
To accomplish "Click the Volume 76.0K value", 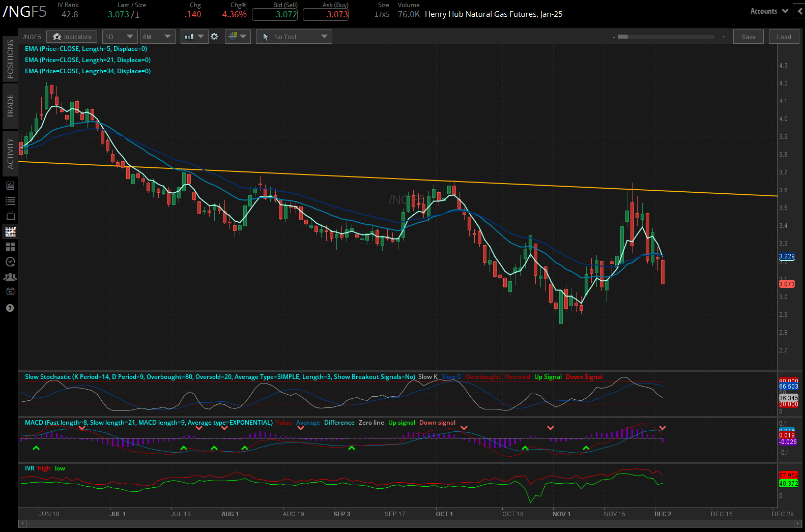I will click(409, 14).
